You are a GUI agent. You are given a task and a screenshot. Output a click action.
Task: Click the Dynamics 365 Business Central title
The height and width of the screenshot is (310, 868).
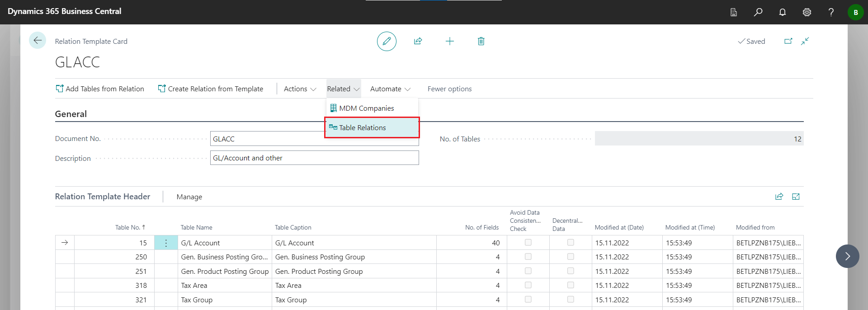tap(64, 11)
